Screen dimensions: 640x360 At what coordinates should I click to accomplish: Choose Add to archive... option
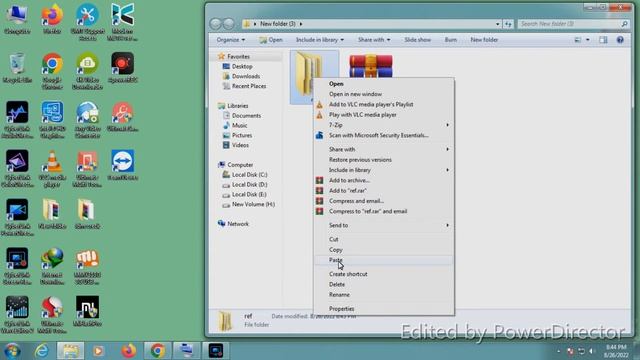pyautogui.click(x=384, y=180)
